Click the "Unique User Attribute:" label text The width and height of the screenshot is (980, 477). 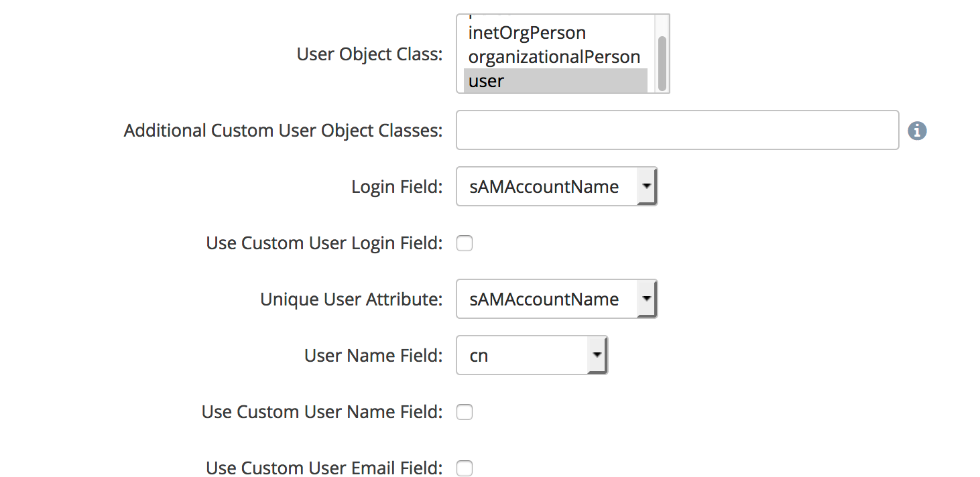(x=351, y=299)
